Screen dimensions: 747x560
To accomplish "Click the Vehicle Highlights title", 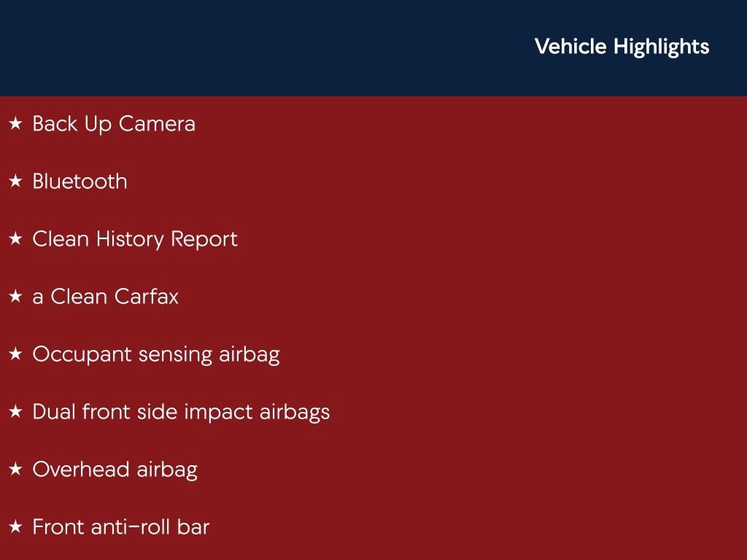I will pos(622,47).
